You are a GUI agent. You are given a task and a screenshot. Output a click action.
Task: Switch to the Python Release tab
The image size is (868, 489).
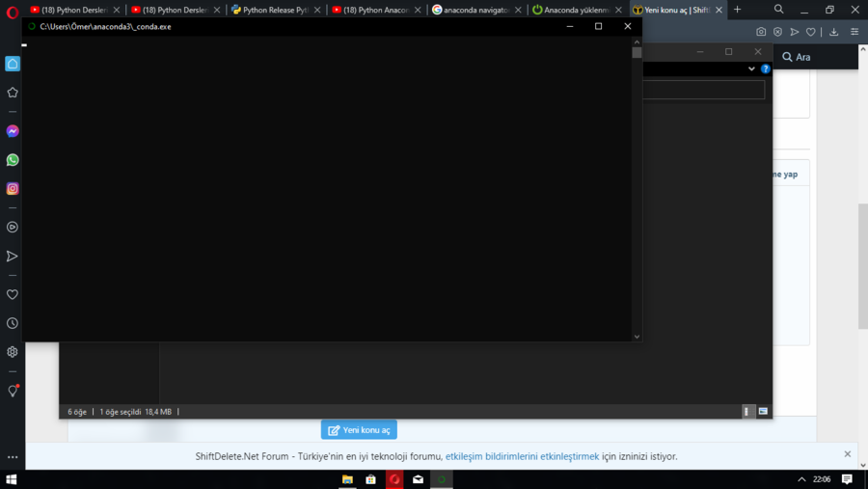276,10
